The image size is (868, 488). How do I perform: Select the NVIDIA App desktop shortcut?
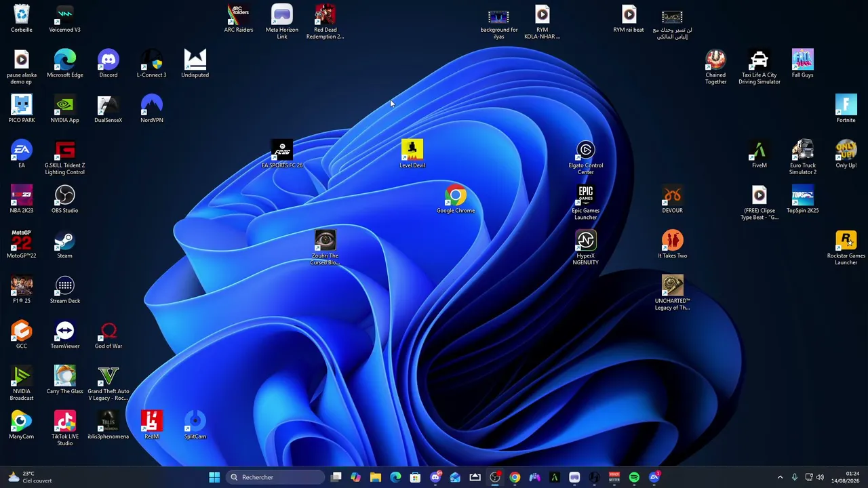(x=65, y=110)
